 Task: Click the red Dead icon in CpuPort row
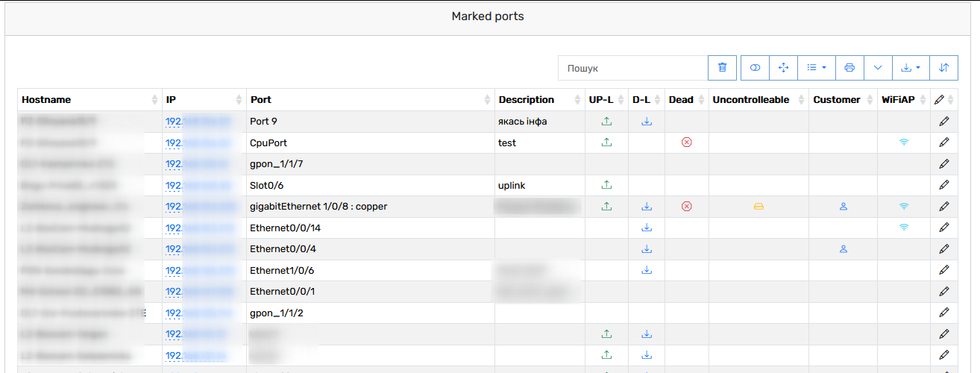pos(687,142)
